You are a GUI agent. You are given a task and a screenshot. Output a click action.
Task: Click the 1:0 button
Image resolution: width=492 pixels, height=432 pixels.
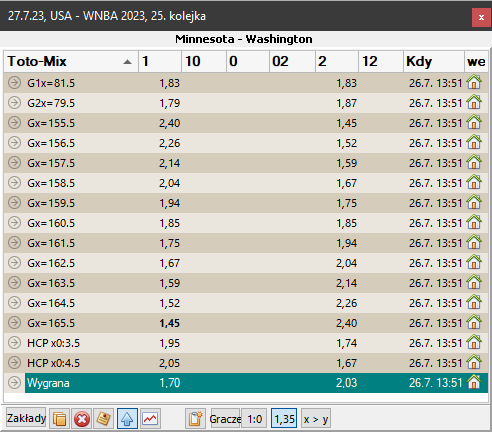pyautogui.click(x=254, y=419)
